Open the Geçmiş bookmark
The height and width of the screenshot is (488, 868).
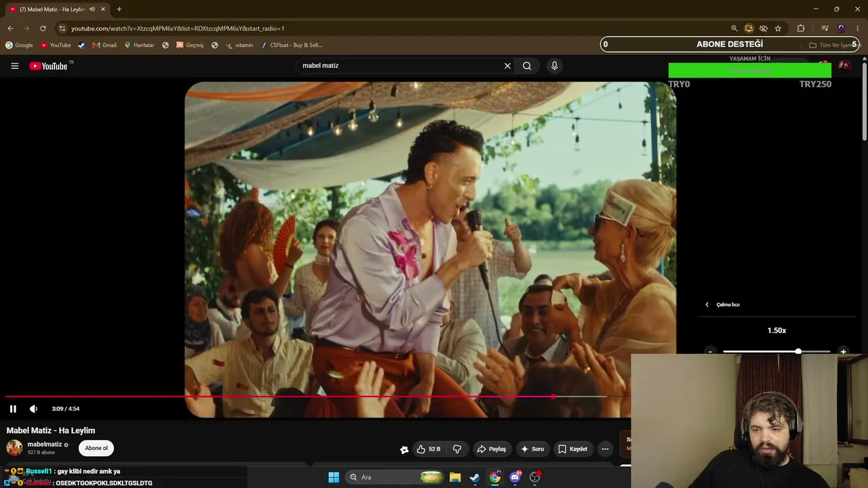click(190, 45)
